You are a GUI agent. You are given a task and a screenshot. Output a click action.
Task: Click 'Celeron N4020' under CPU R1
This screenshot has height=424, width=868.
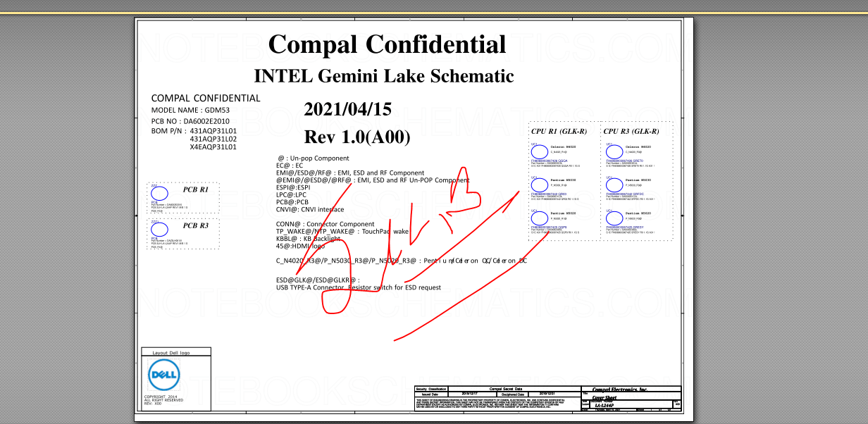[x=563, y=146]
